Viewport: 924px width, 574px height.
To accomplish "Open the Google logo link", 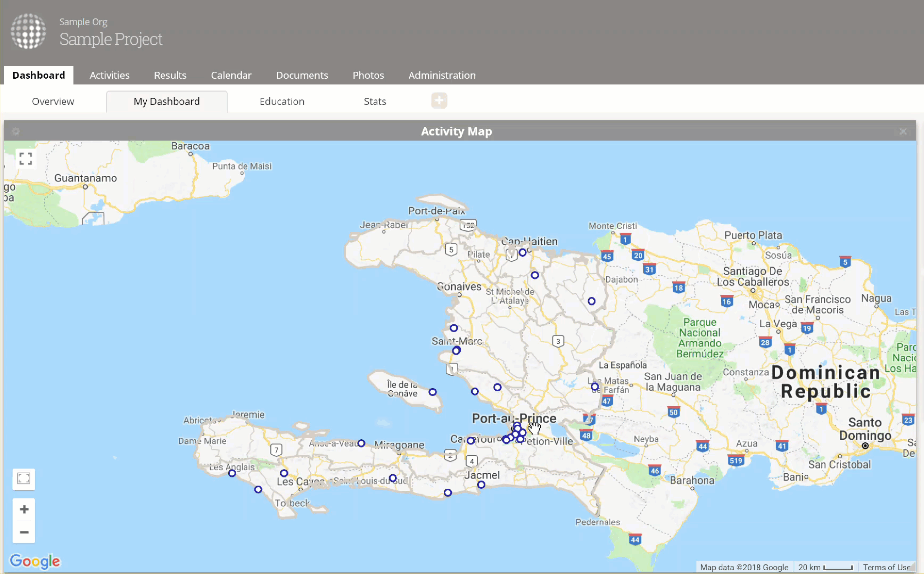I will click(x=34, y=561).
